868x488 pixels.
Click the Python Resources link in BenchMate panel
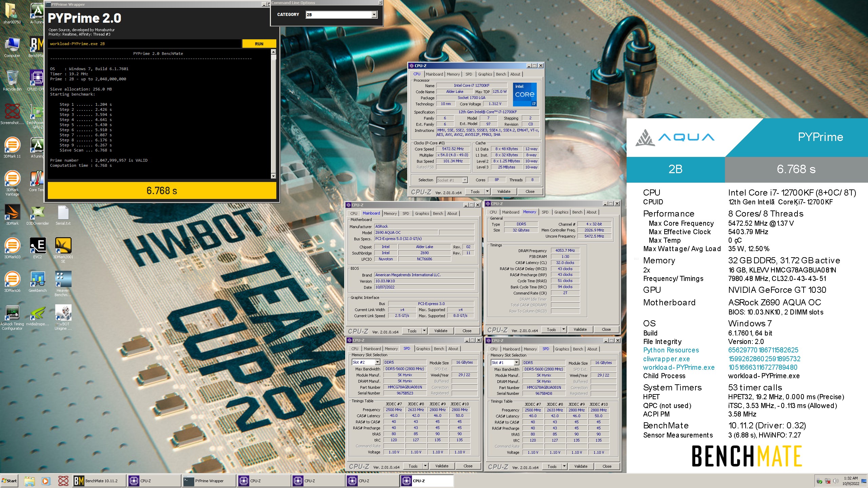[671, 350]
